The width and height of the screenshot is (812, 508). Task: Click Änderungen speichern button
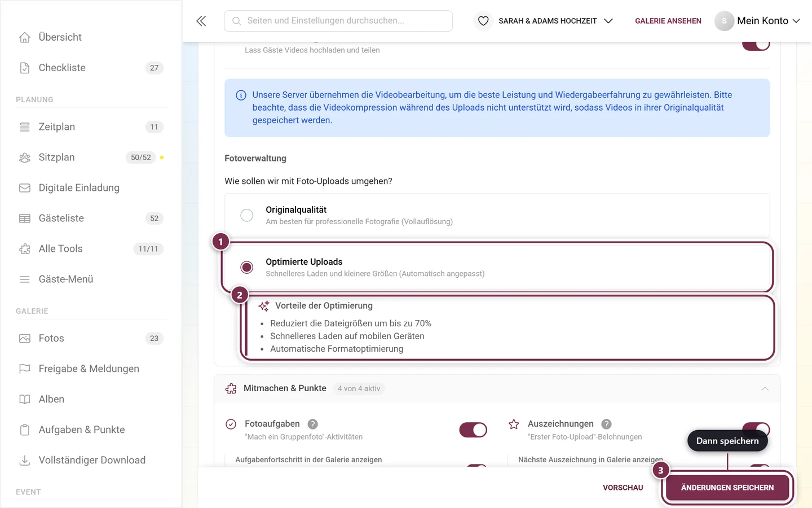pyautogui.click(x=727, y=488)
